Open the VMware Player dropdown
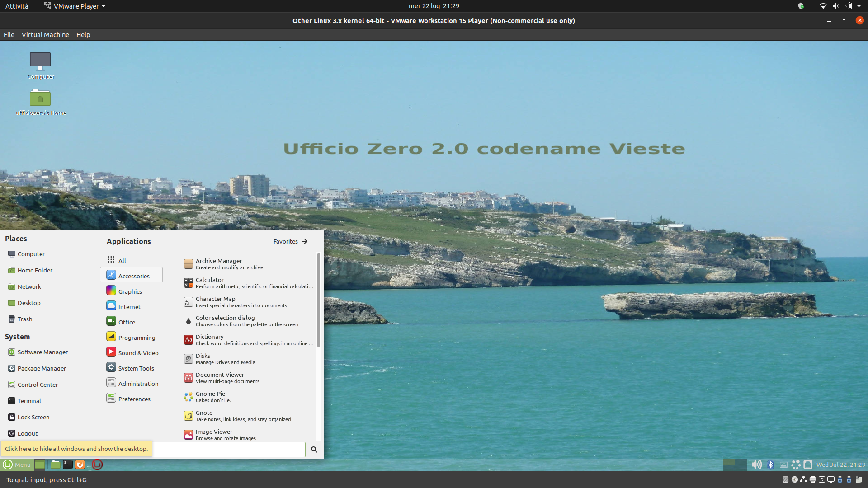Viewport: 868px width, 488px height. point(75,6)
